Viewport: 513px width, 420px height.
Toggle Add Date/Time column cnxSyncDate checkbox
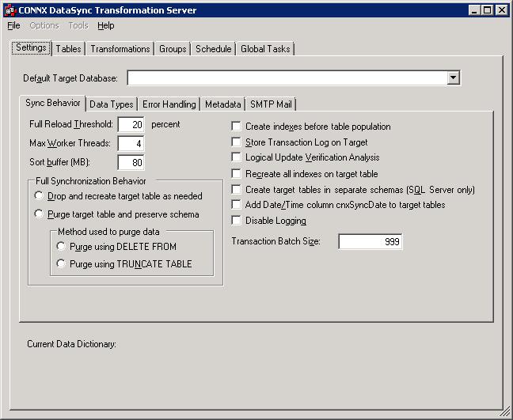tap(236, 205)
